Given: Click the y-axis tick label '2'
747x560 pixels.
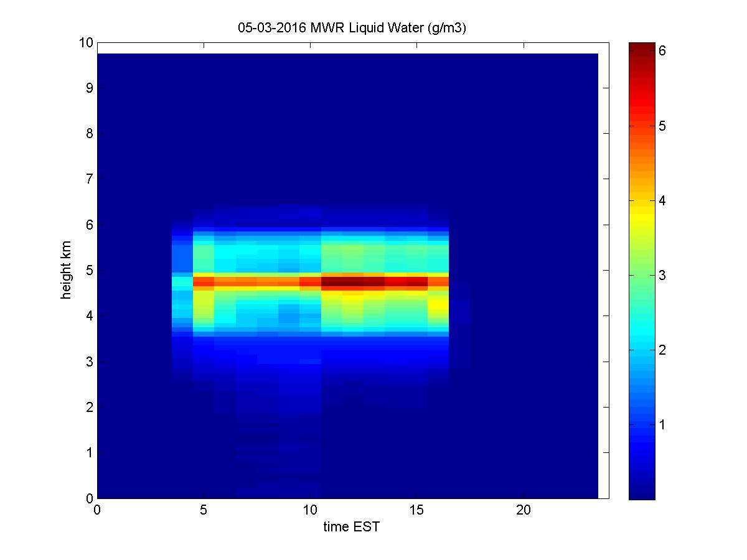Looking at the screenshot, I should [90, 407].
